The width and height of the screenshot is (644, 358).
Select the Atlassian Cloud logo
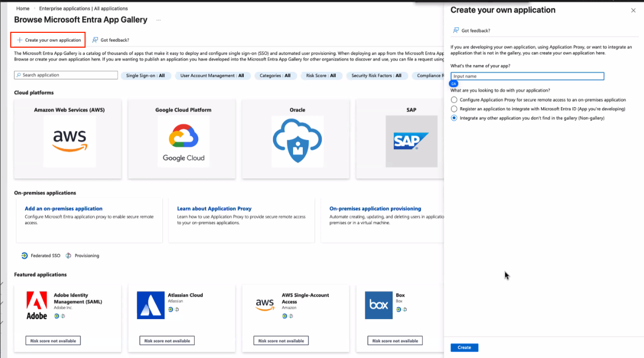151,305
